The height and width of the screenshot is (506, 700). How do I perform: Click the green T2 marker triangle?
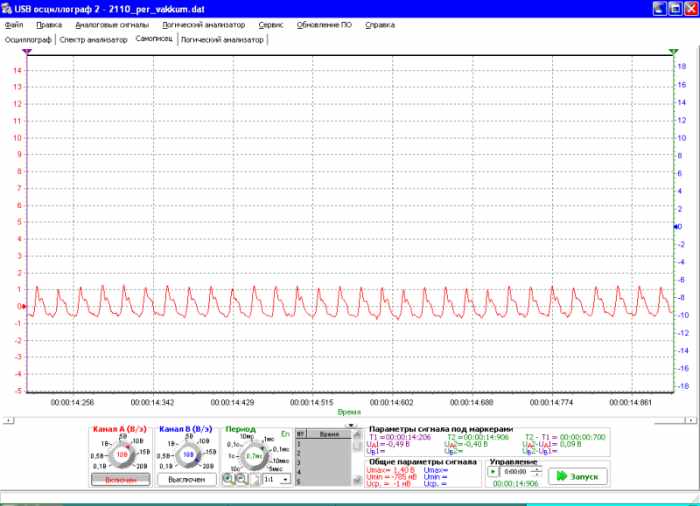[673, 52]
